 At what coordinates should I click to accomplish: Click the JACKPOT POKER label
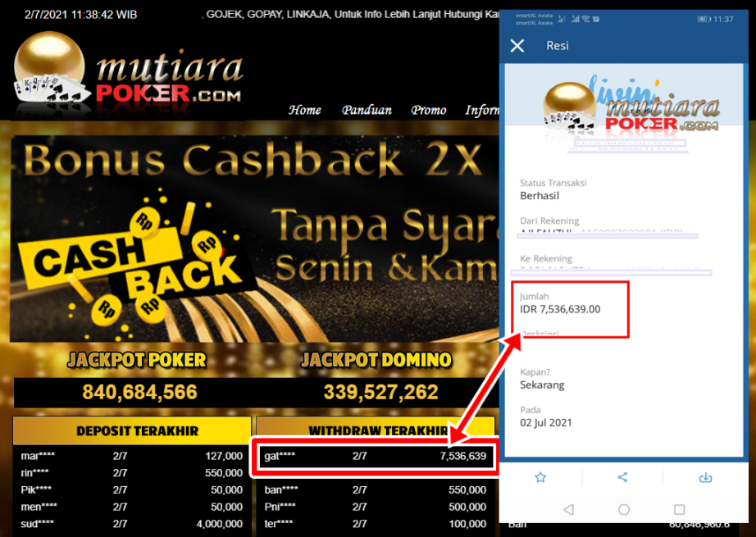[x=137, y=360]
